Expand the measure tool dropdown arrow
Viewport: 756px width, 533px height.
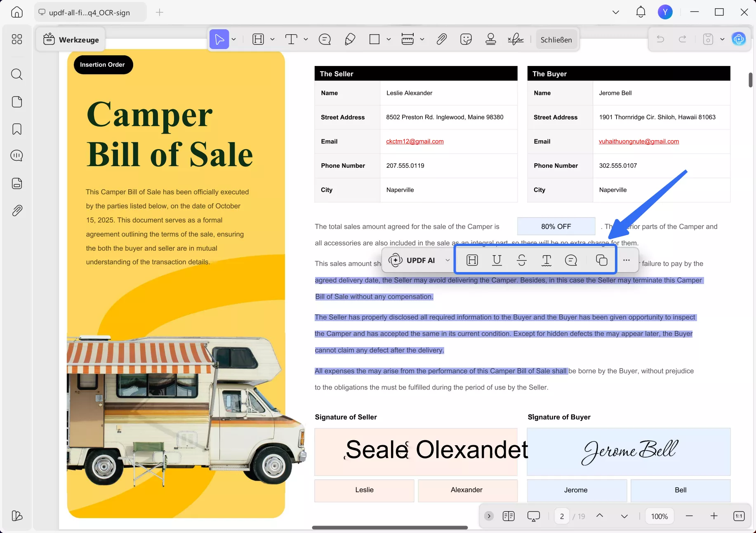pyautogui.click(x=422, y=40)
